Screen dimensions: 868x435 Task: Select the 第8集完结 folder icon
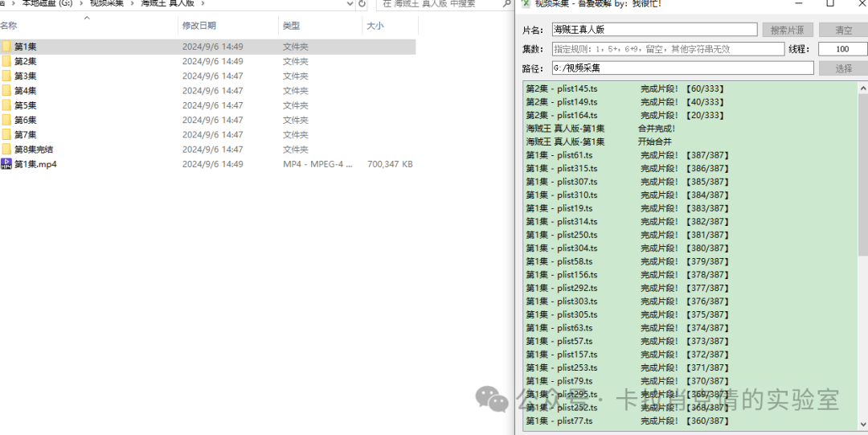pos(6,149)
